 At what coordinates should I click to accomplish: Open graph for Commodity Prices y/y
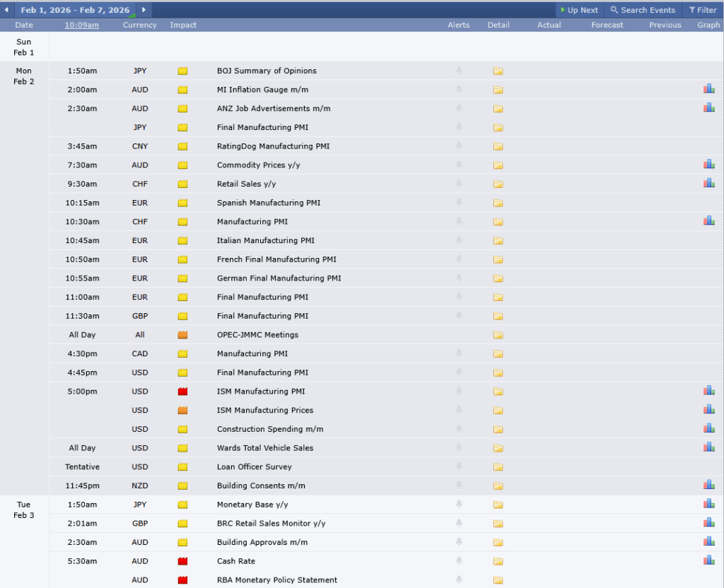click(708, 165)
